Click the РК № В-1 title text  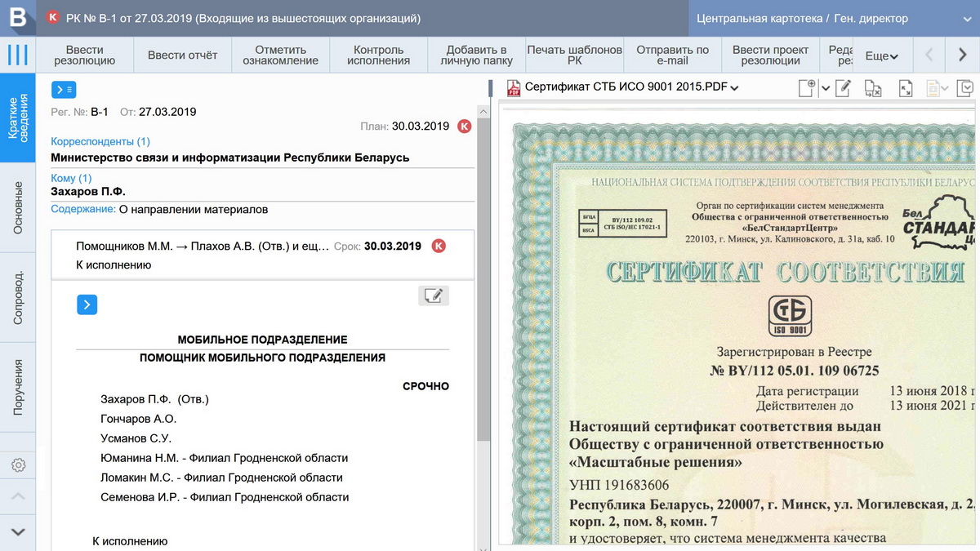[244, 18]
